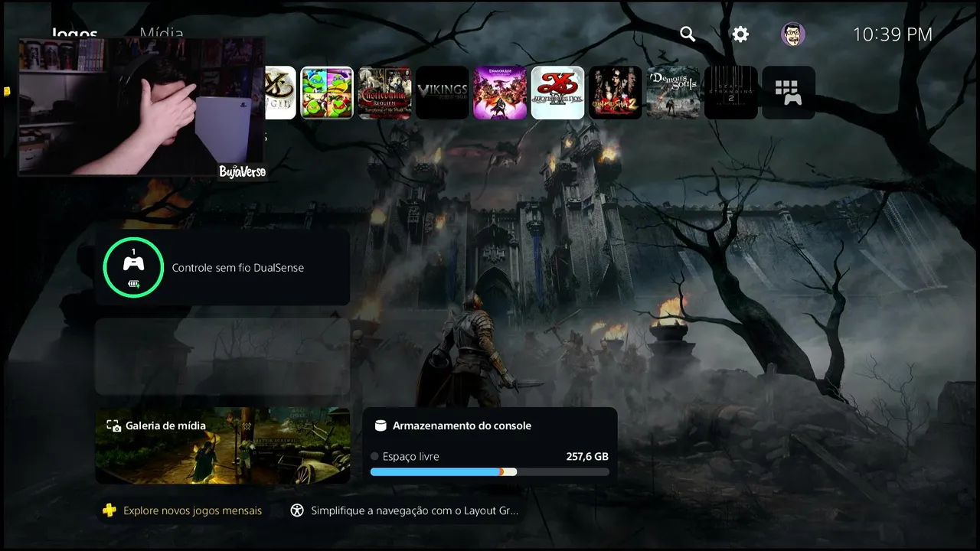980x551 pixels.
Task: Open the search magnifier icon
Action: (x=688, y=34)
